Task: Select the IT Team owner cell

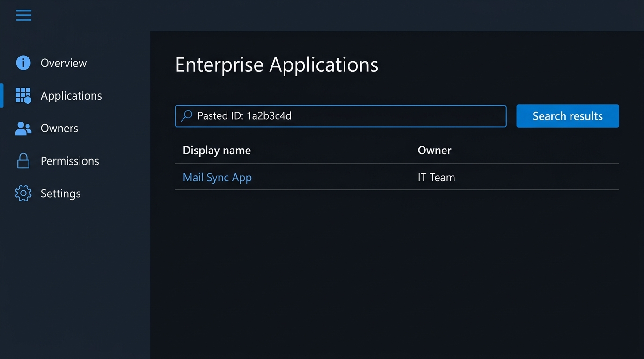Action: point(436,178)
